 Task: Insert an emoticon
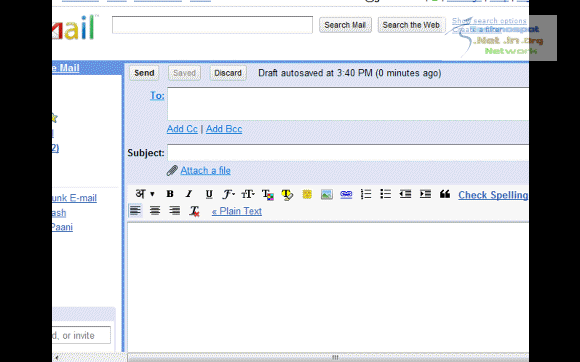coord(307,194)
